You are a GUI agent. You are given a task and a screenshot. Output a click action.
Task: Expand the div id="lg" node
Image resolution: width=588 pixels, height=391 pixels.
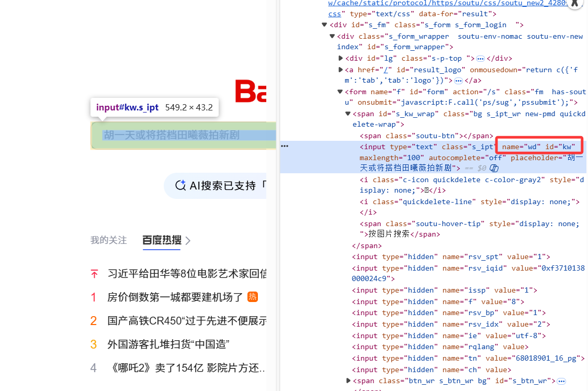[341, 58]
